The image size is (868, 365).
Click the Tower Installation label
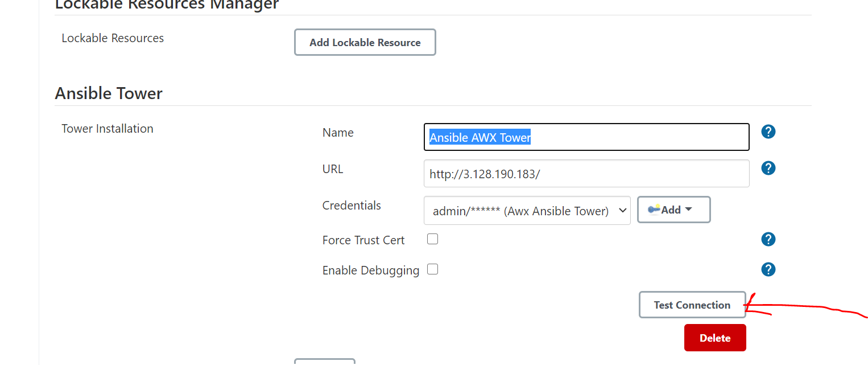click(x=108, y=129)
